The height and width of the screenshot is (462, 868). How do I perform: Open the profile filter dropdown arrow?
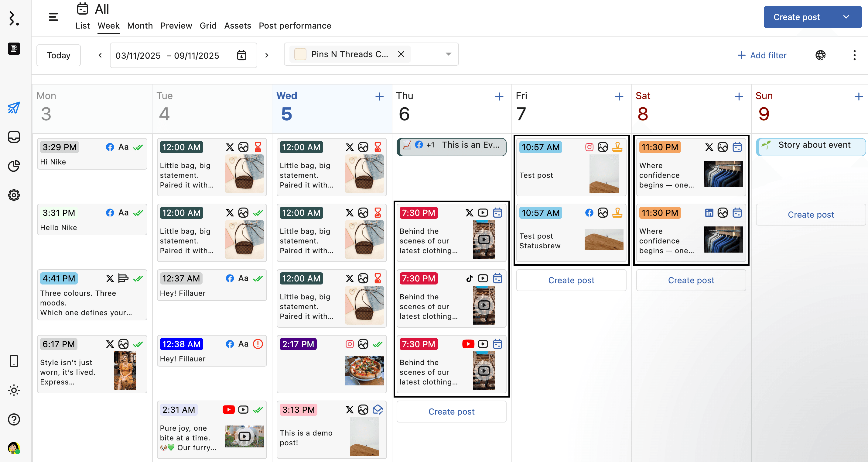[448, 54]
